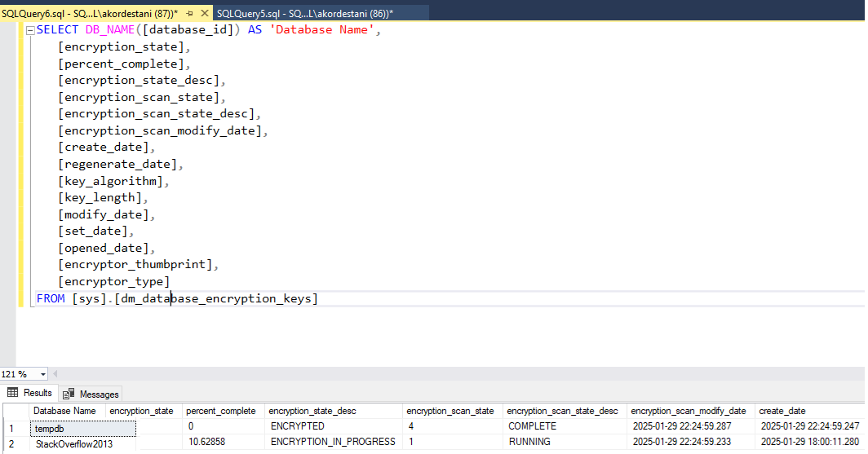Open the Messages tab
The height and width of the screenshot is (454, 868).
(91, 394)
